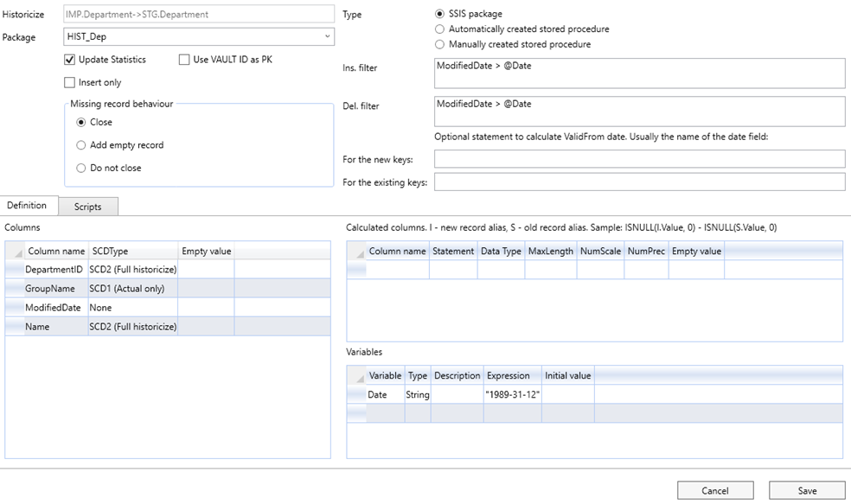Toggle the Update Statistics checkbox

click(x=69, y=60)
